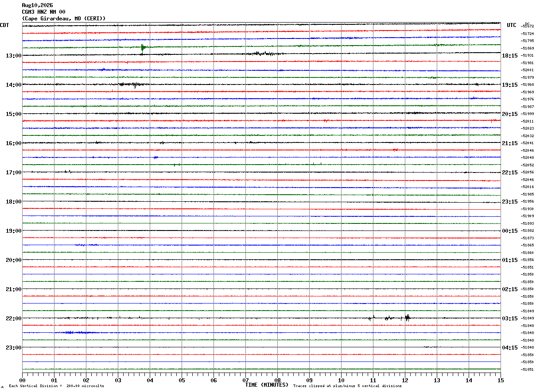The image size is (536, 392).
Task: Click the DC offset value -51931
Action: (x=528, y=55)
